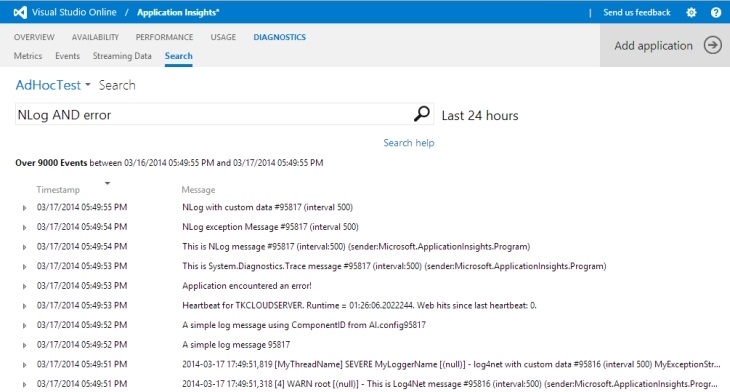Select the 'This is NLog message #95817' text
The height and width of the screenshot is (392, 730).
click(356, 246)
